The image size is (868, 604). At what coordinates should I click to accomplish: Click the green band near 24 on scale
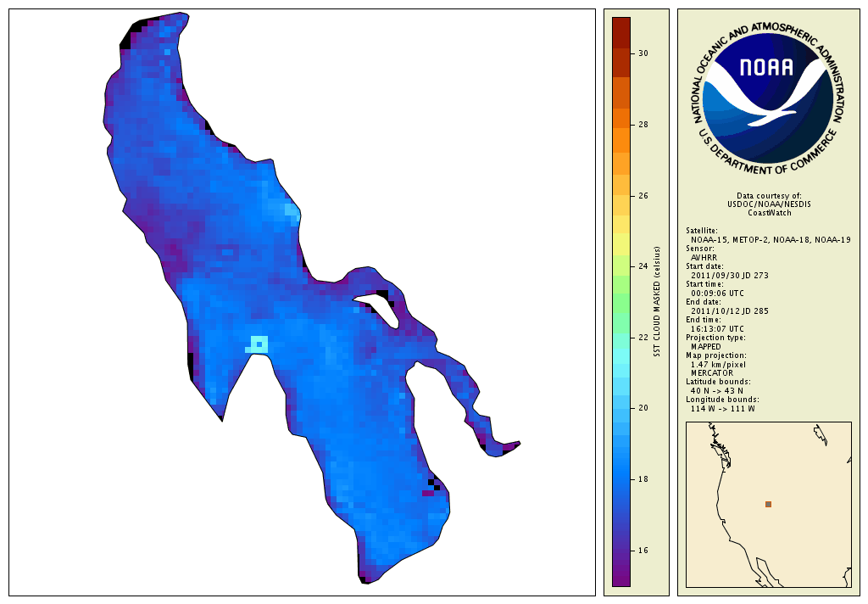point(621,266)
